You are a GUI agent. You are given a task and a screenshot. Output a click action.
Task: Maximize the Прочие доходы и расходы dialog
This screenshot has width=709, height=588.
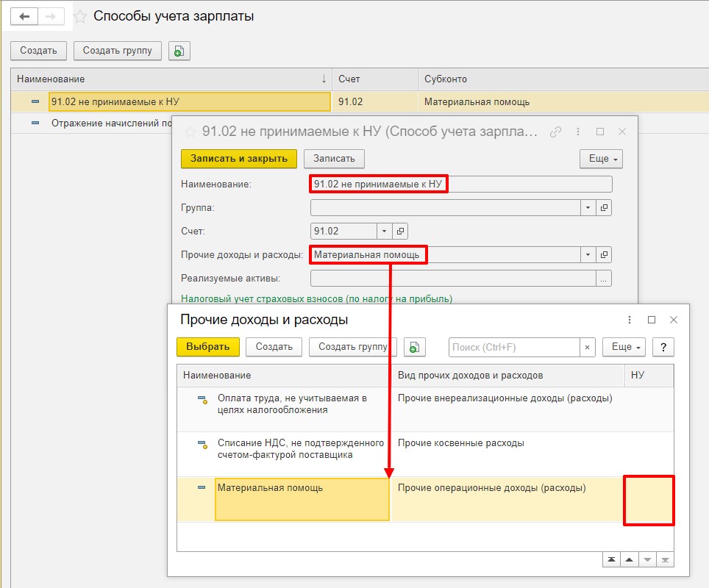coord(652,320)
